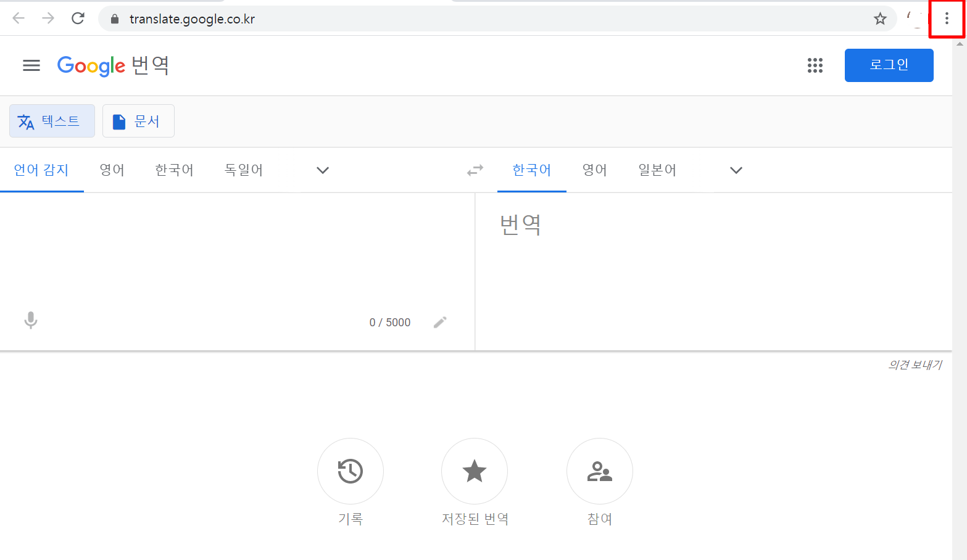Open the 참여 community circle
This screenshot has height=560, width=967.
click(x=600, y=471)
